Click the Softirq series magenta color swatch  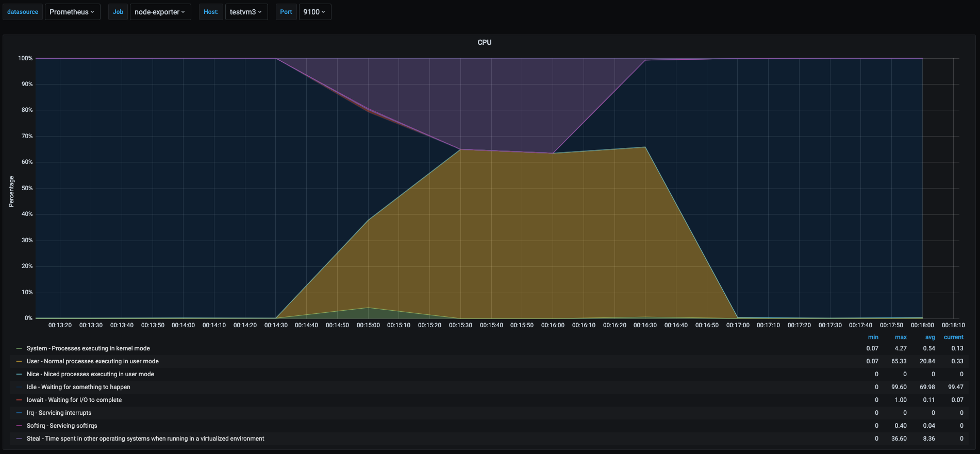point(19,426)
